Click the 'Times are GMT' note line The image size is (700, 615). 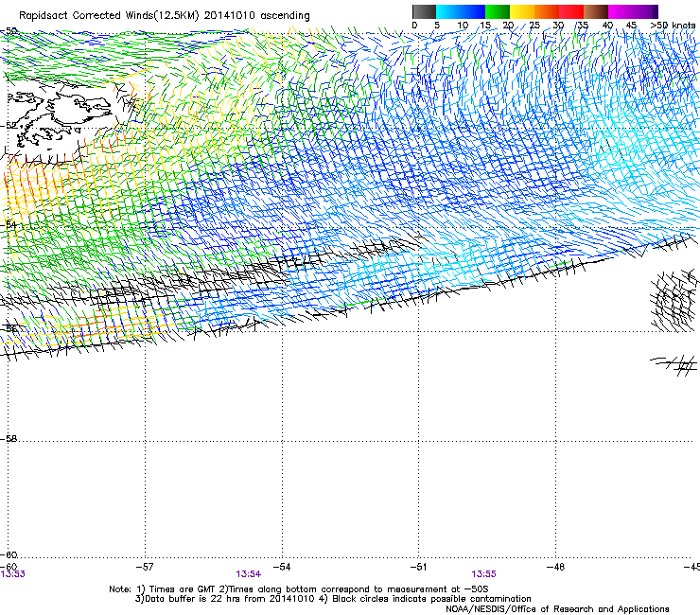point(299,589)
